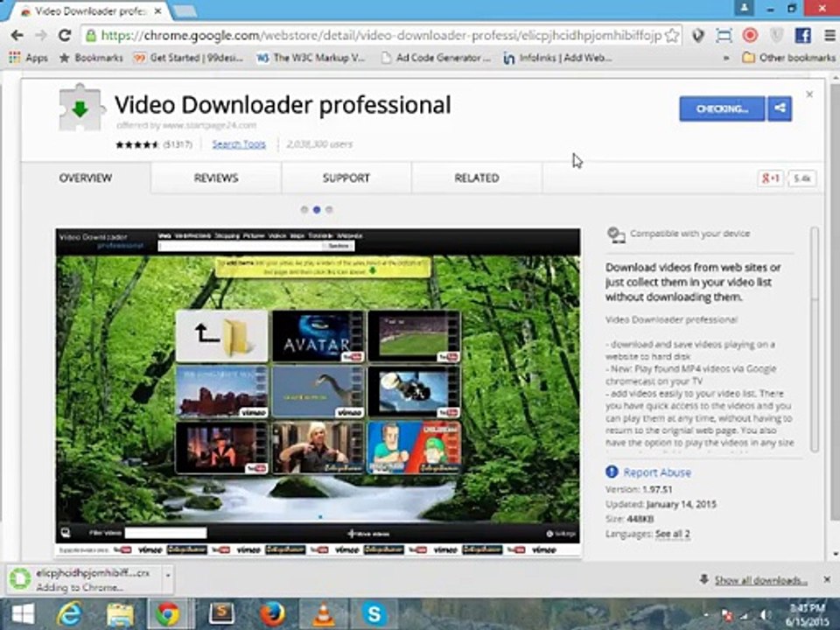
Task: Click Report Abuse link
Action: 657,472
